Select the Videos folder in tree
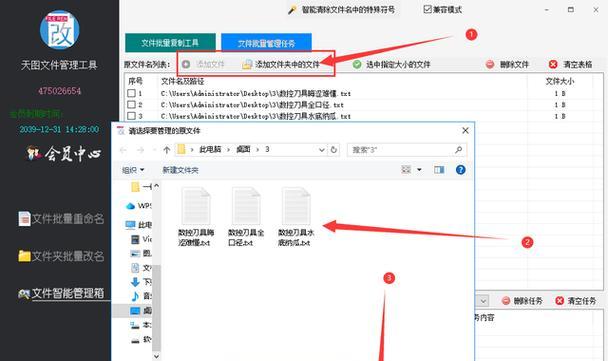Image resolution: width=608 pixels, height=361 pixels. (x=141, y=239)
